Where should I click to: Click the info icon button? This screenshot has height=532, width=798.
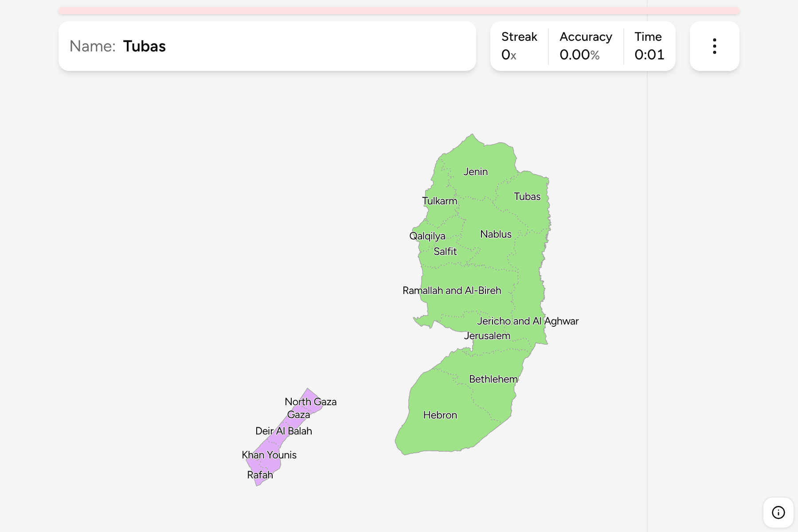point(778,512)
